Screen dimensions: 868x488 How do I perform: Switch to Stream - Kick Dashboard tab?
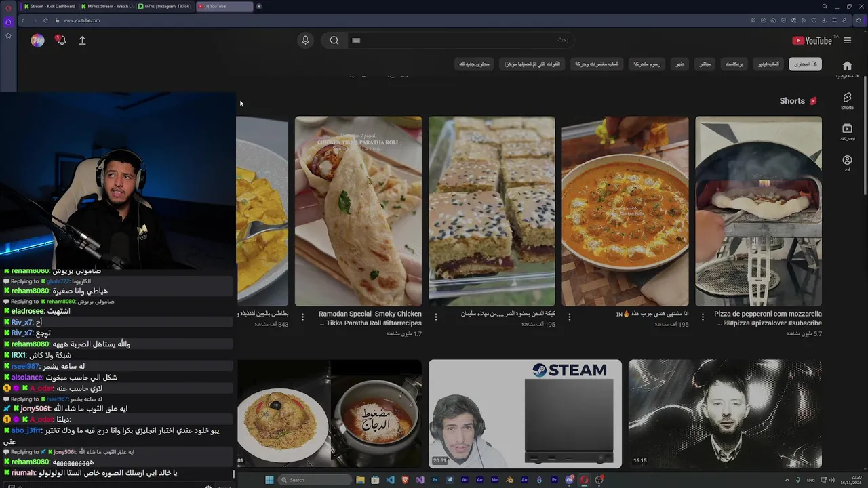51,6
